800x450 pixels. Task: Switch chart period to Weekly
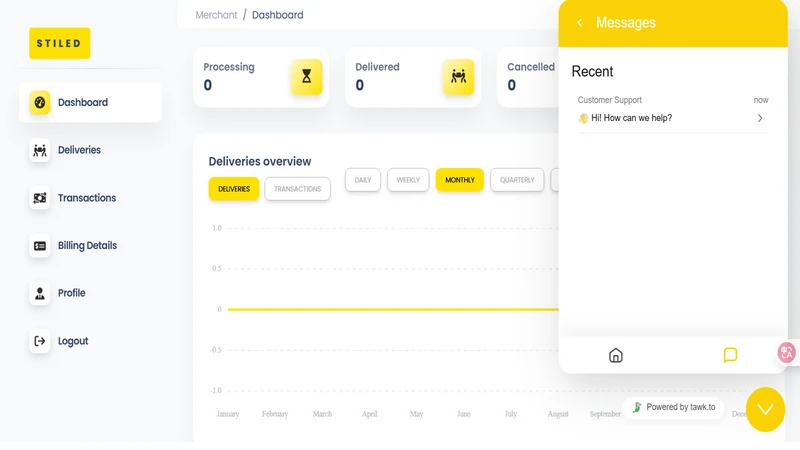coord(408,180)
